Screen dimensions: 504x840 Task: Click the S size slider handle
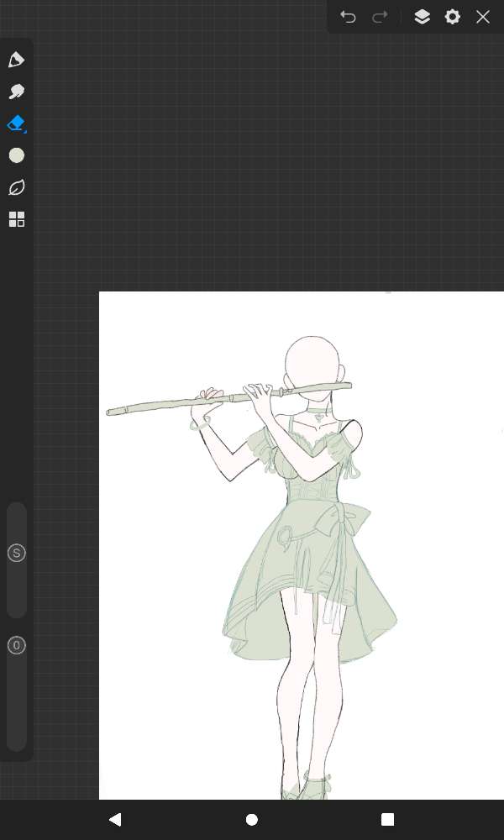[x=16, y=553]
